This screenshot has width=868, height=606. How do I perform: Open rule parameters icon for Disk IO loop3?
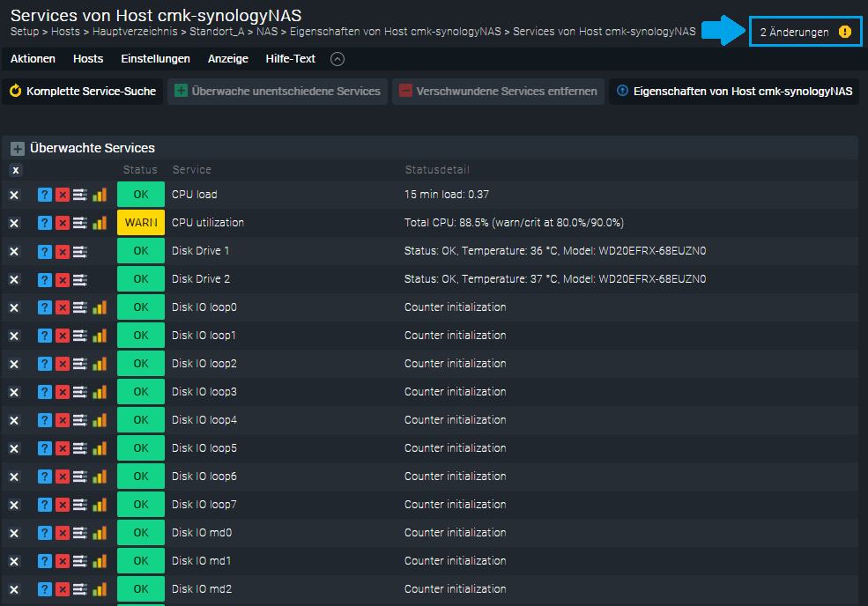coord(80,392)
